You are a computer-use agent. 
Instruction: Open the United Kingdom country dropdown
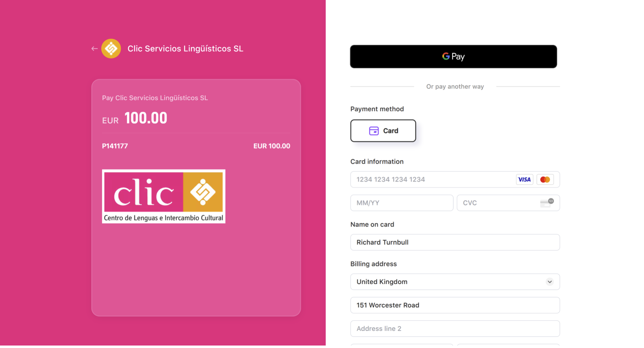(x=455, y=282)
